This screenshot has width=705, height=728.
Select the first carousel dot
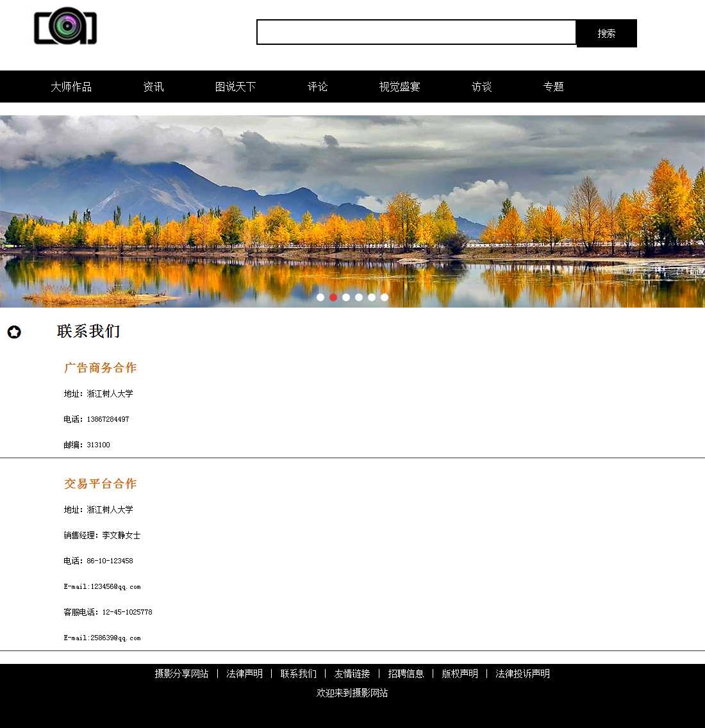320,297
